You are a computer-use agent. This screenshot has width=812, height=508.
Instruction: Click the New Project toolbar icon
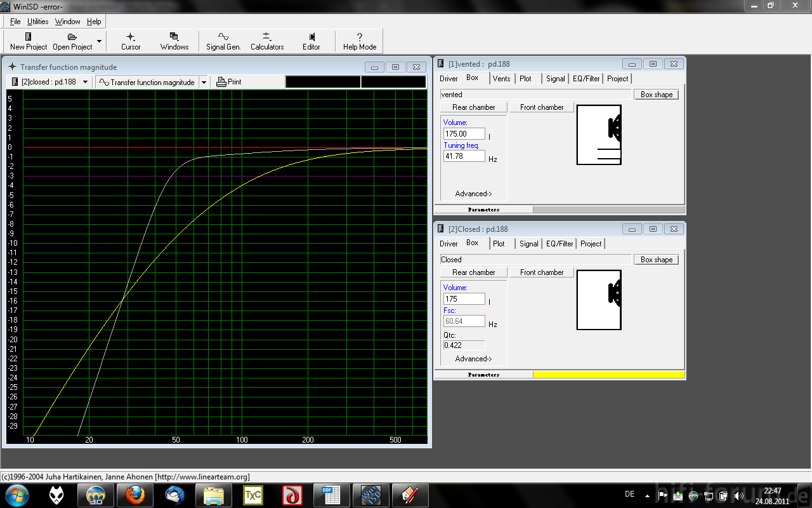pyautogui.click(x=29, y=37)
